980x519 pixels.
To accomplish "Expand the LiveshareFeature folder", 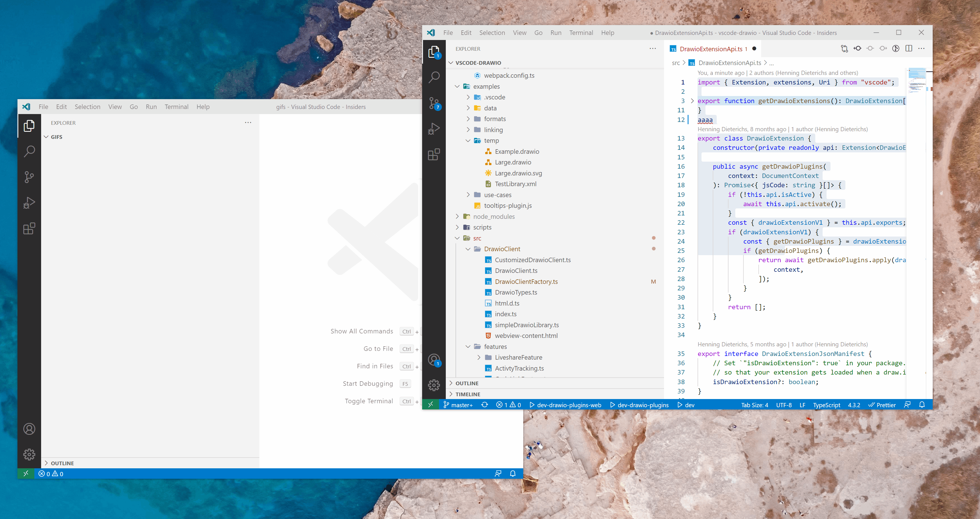I will pos(478,357).
